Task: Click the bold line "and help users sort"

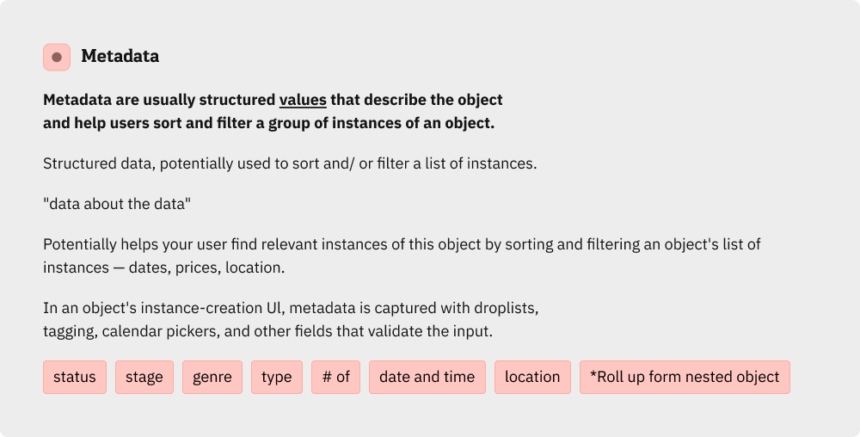Action: pos(269,123)
